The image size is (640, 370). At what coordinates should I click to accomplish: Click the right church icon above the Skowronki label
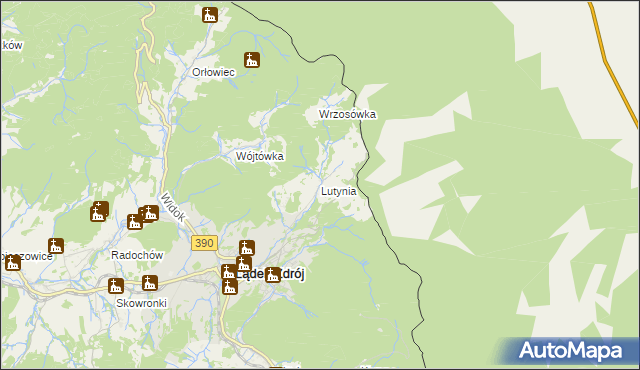[150, 283]
